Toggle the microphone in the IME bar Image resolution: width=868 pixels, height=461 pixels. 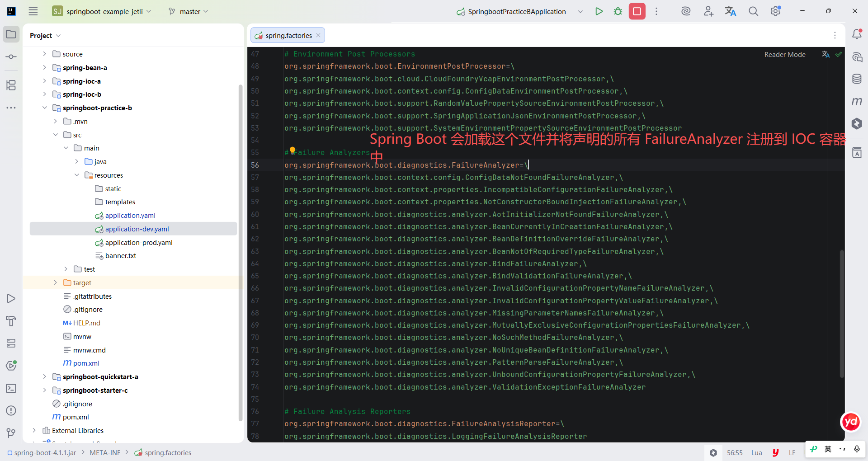tap(857, 449)
